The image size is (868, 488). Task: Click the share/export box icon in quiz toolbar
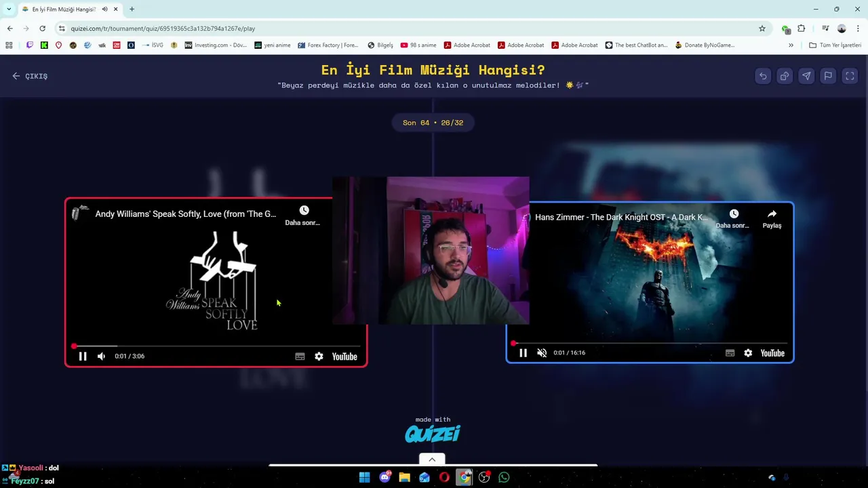785,76
